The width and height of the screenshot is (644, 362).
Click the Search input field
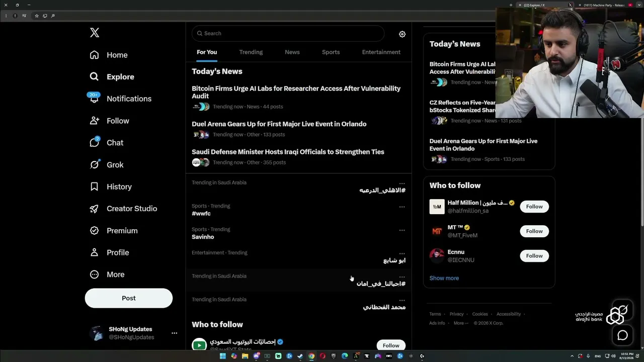(x=288, y=33)
